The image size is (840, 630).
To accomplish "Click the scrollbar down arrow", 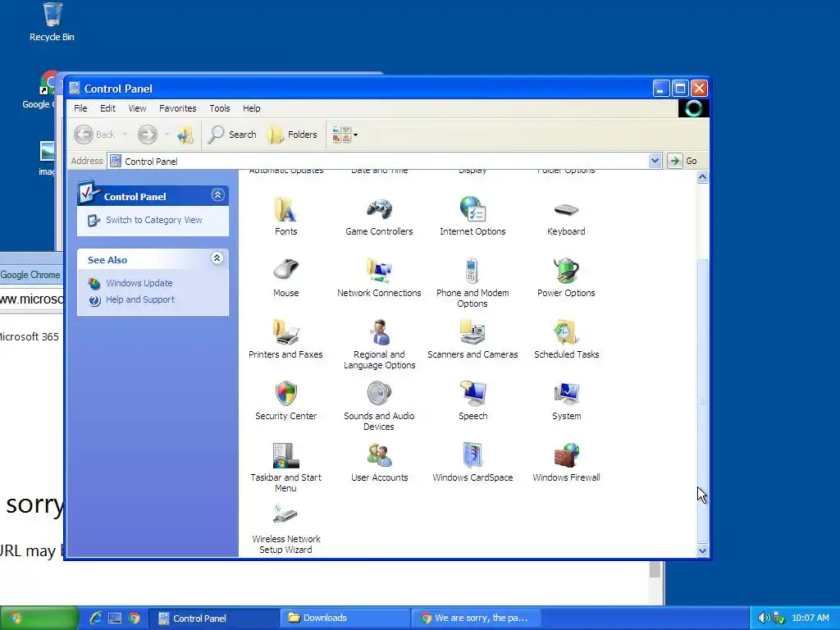I will click(702, 550).
